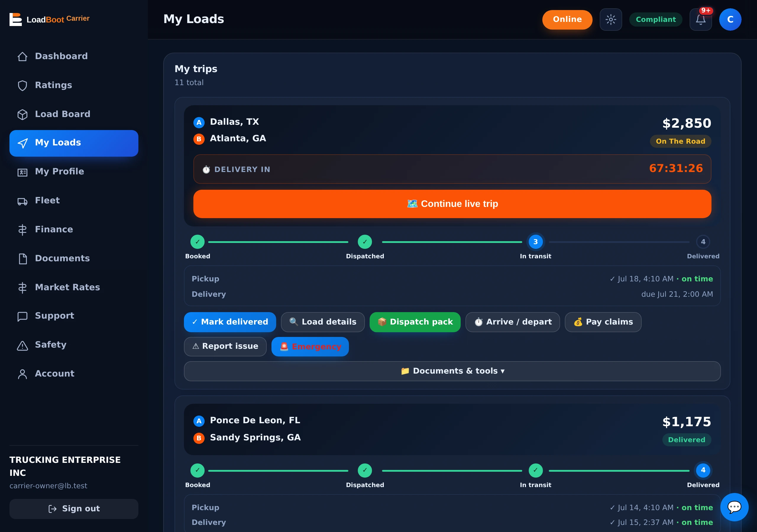This screenshot has width=757, height=532.
Task: Click the sign-out arrow icon
Action: click(52, 509)
